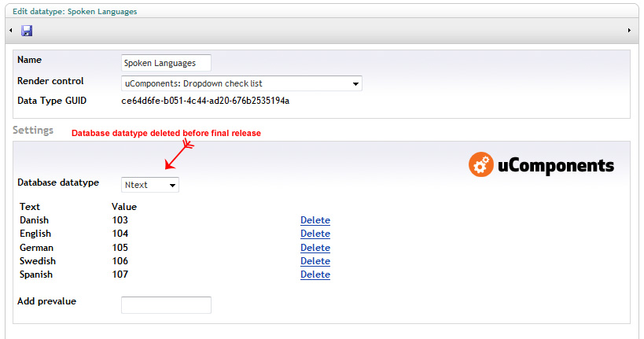This screenshot has width=644, height=339.
Task: Click the 'Name' field label
Action: [x=30, y=60]
